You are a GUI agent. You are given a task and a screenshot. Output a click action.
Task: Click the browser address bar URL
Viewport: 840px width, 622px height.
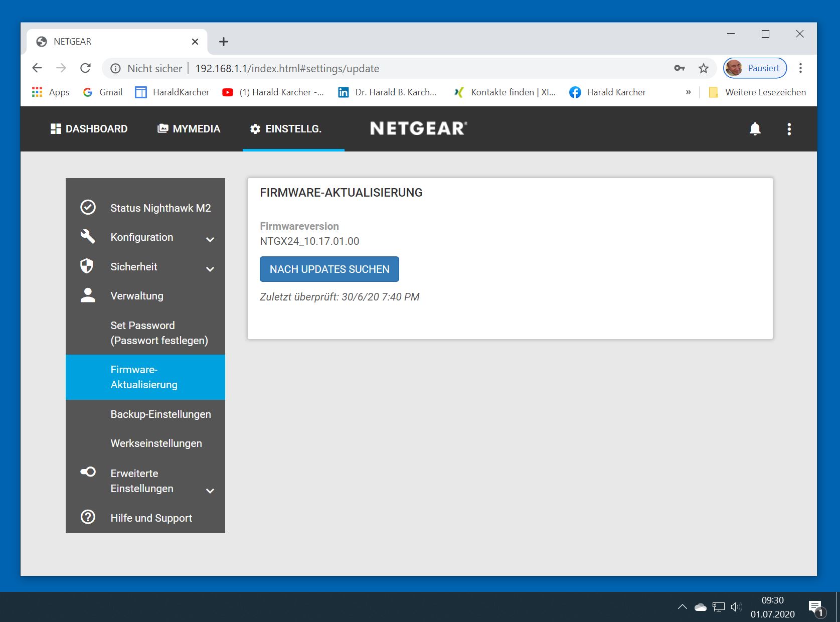click(287, 69)
